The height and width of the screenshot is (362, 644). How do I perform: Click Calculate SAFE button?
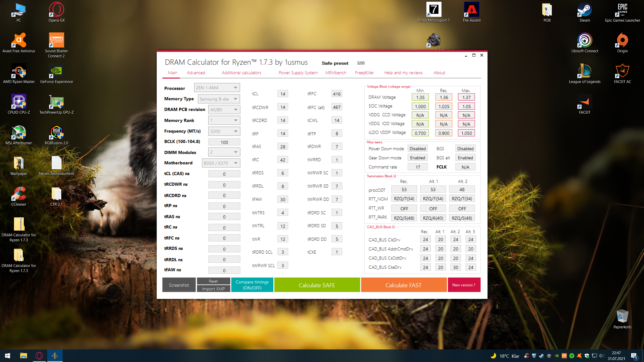pos(317,285)
